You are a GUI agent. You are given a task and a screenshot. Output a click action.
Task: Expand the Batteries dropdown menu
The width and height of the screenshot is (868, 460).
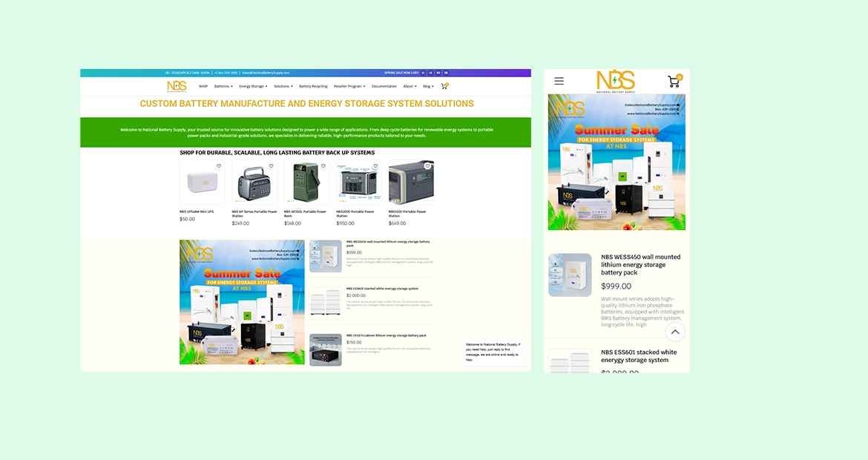223,86
